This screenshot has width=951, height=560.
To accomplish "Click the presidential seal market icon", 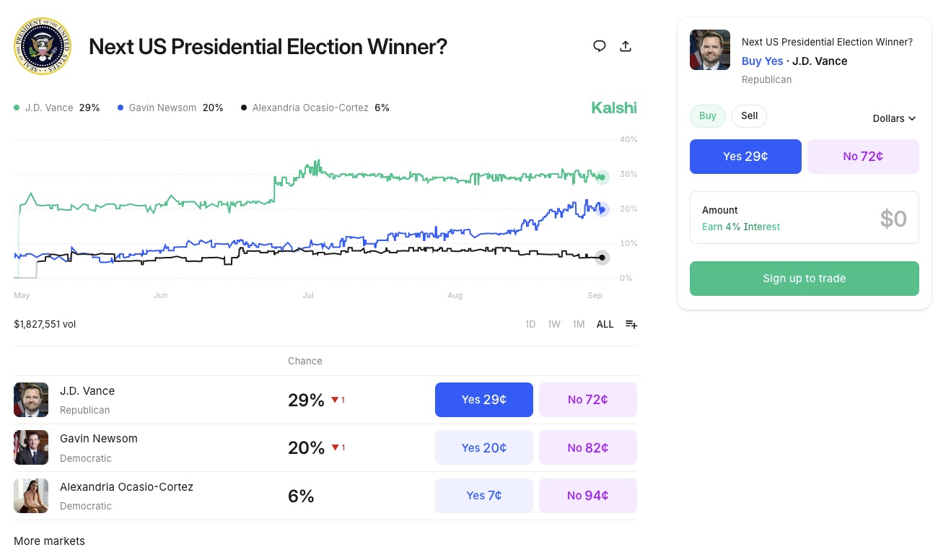I will (x=43, y=46).
